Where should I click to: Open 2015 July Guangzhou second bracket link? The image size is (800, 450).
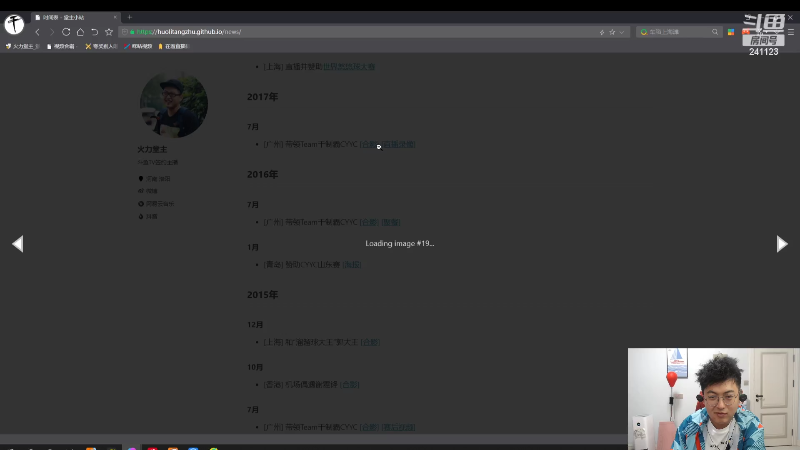398,427
